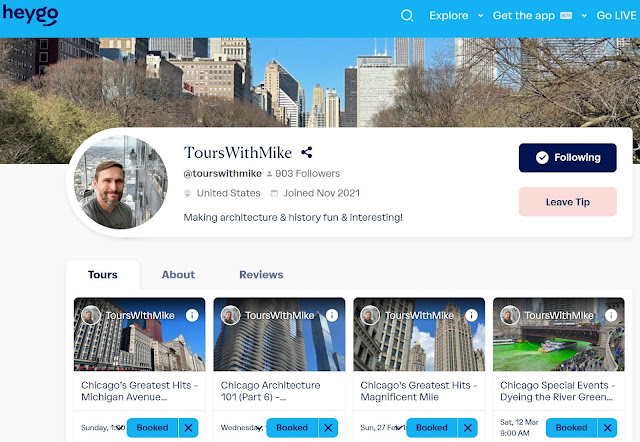Open title Chicago Architecture 101 (Part 6)
Screen dimensions: 640x442
[x=270, y=391]
